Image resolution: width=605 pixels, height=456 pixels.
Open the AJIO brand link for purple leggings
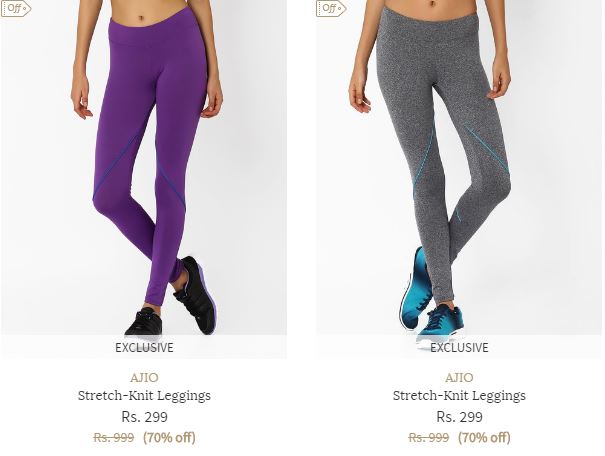(144, 377)
